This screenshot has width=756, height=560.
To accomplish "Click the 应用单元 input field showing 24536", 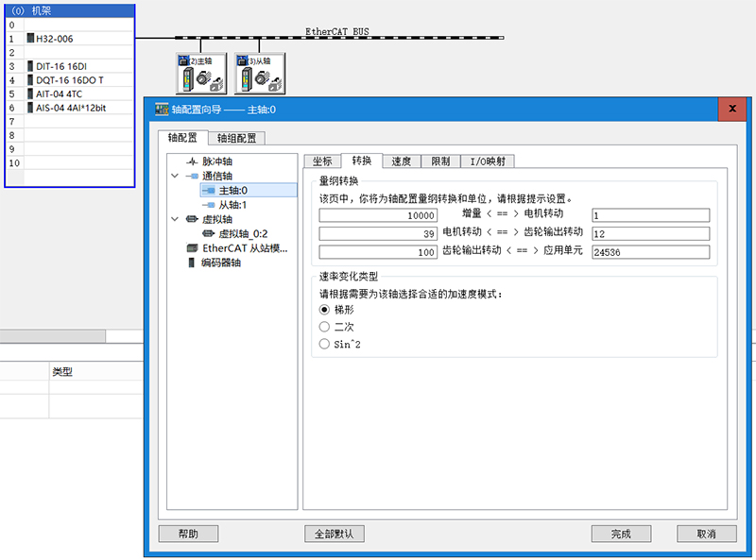I will [649, 252].
